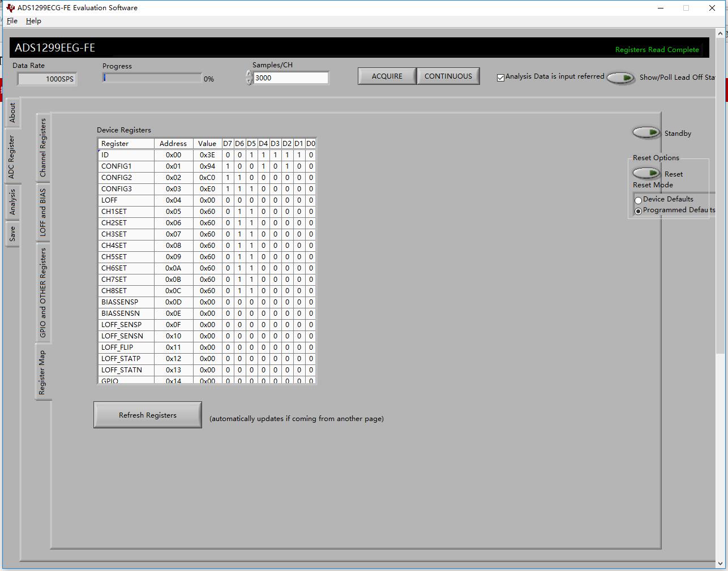Screen dimensions: 728x571
Task: Click the Registers Read Complete status text
Action: coord(657,50)
